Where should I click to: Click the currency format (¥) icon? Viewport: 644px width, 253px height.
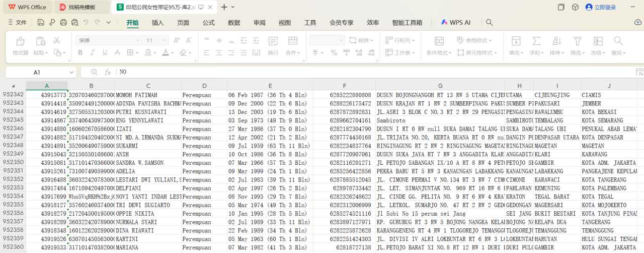pyautogui.click(x=315, y=52)
